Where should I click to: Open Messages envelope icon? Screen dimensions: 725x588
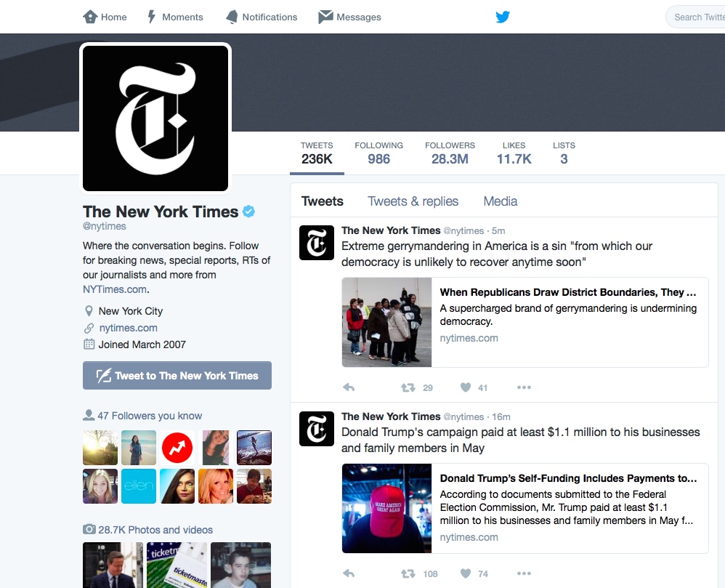325,17
